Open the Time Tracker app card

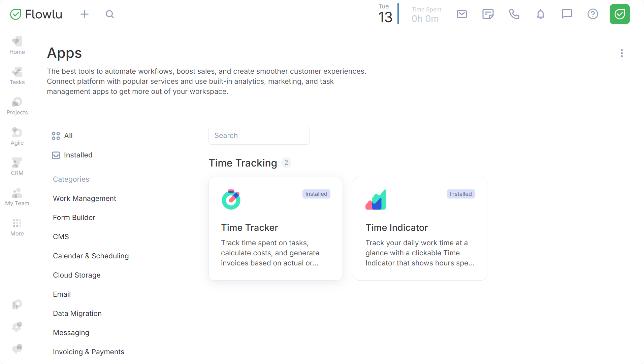coord(276,229)
